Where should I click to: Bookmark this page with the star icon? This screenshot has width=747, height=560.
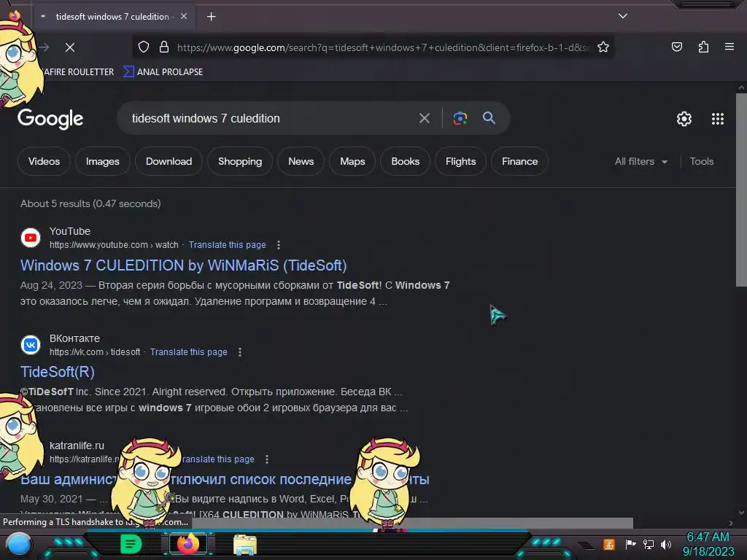(x=603, y=47)
